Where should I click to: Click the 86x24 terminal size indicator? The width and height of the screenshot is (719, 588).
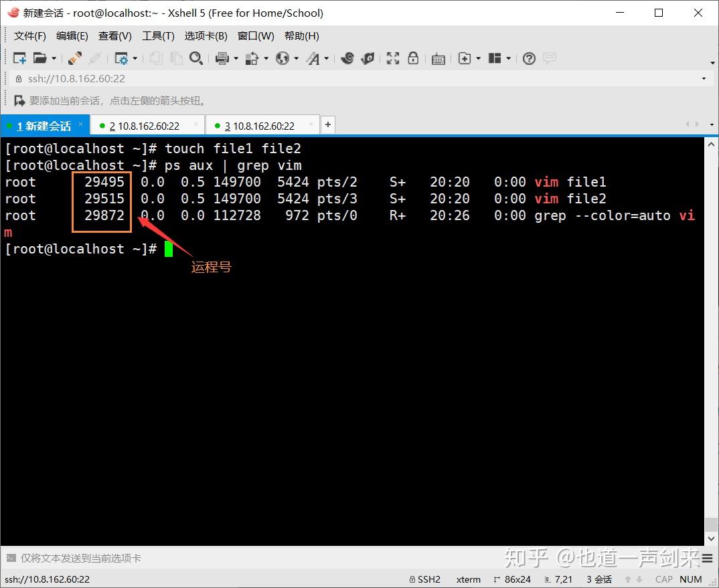(512, 579)
